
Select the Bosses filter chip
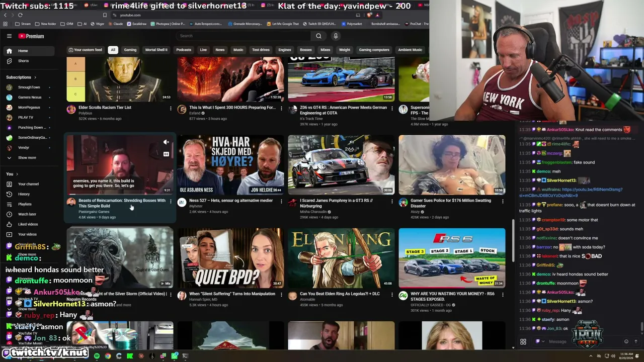pyautogui.click(x=306, y=50)
